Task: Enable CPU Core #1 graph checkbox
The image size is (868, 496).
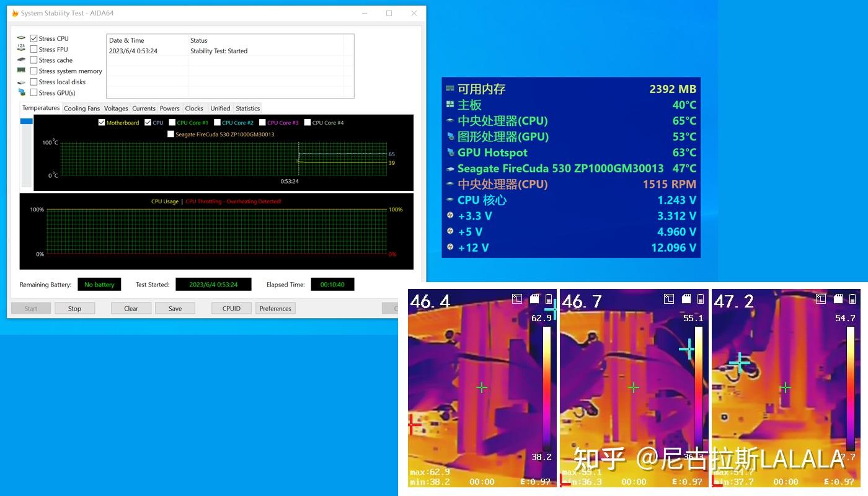Action: pos(172,123)
